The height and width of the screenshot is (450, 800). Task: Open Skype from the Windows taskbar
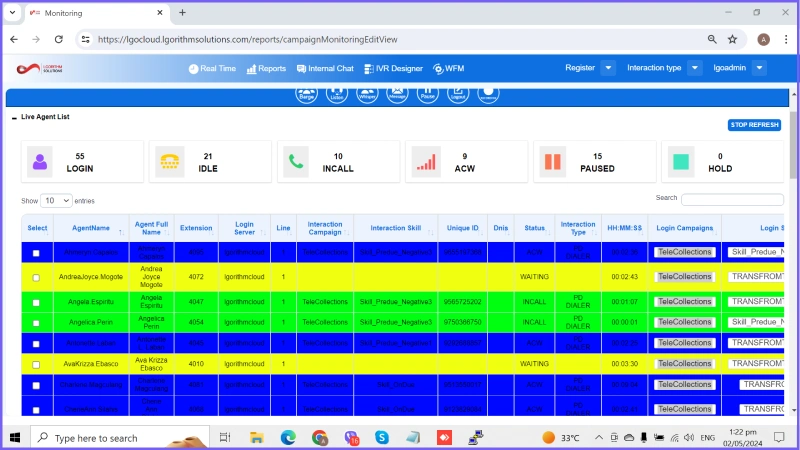click(381, 437)
